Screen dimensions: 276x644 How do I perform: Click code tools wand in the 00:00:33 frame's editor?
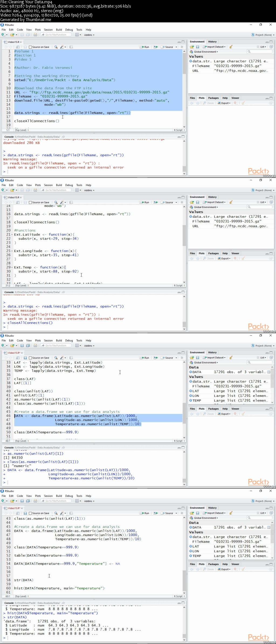click(62, 47)
